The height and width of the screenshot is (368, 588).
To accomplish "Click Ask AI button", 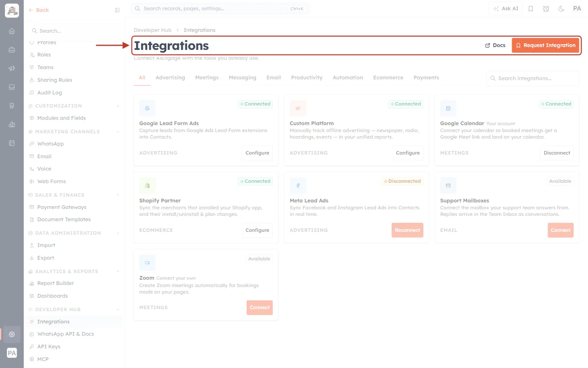I will point(506,9).
